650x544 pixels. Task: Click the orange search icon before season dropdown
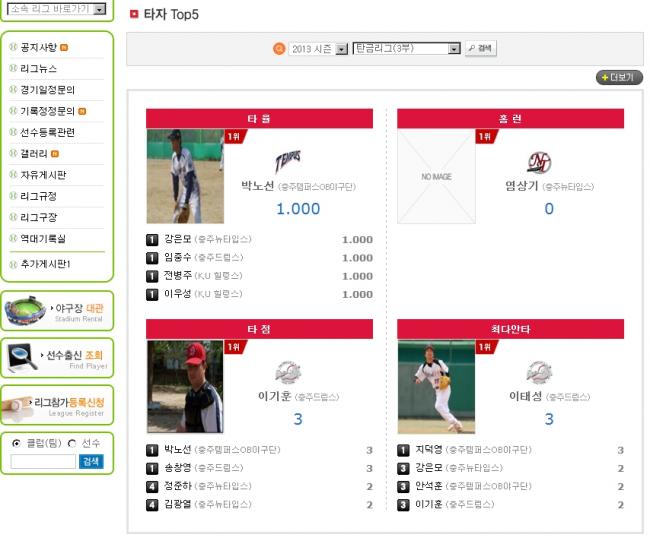click(x=280, y=48)
